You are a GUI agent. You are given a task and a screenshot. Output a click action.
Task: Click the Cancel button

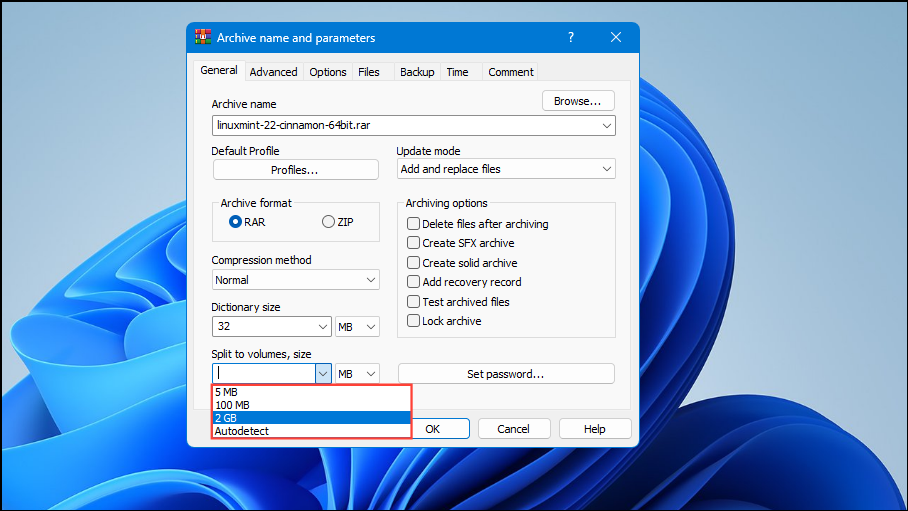point(514,429)
